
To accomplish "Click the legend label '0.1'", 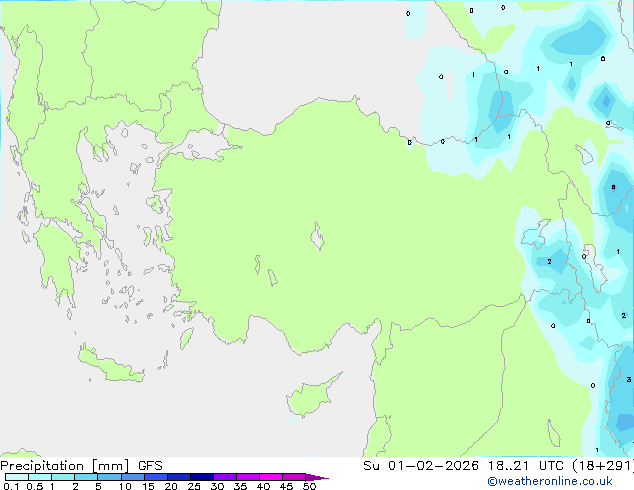I will [11, 486].
